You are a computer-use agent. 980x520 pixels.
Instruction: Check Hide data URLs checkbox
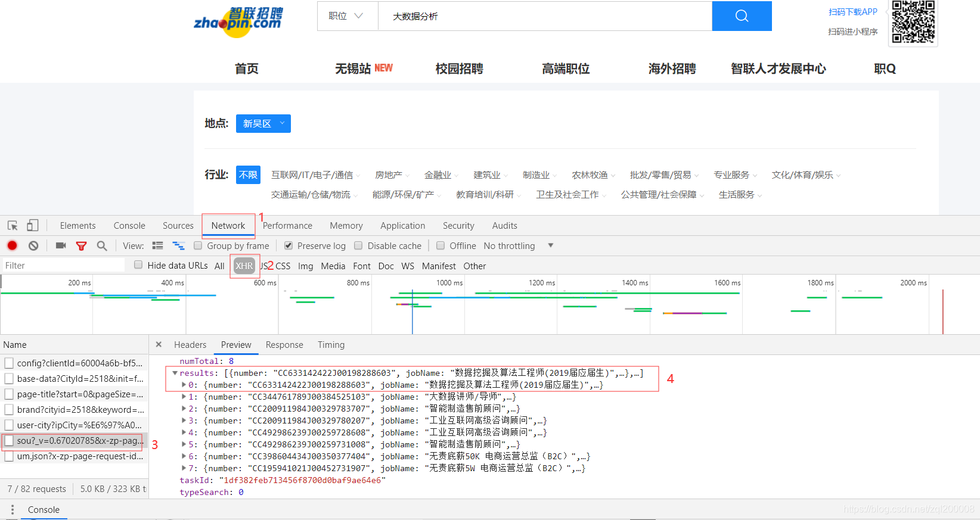(x=138, y=265)
